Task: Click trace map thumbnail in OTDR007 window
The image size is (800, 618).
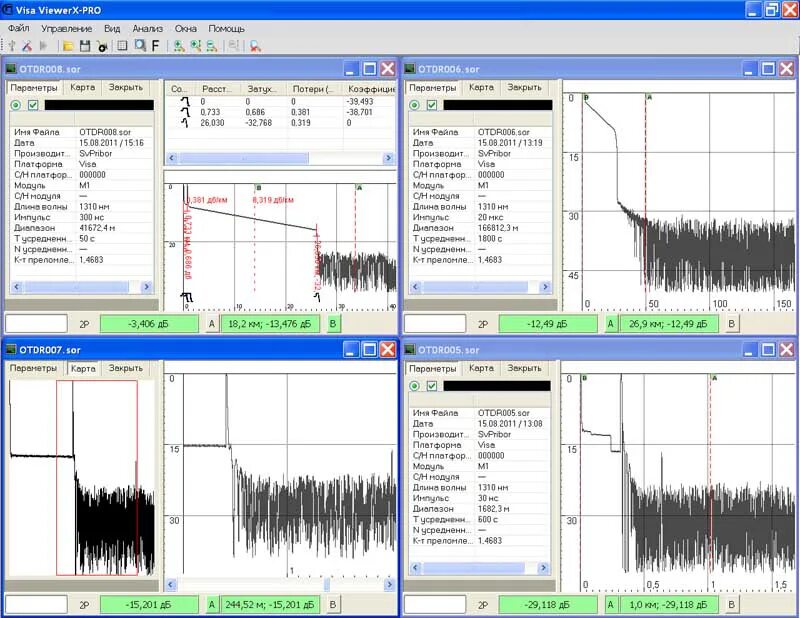Action: [x=82, y=478]
